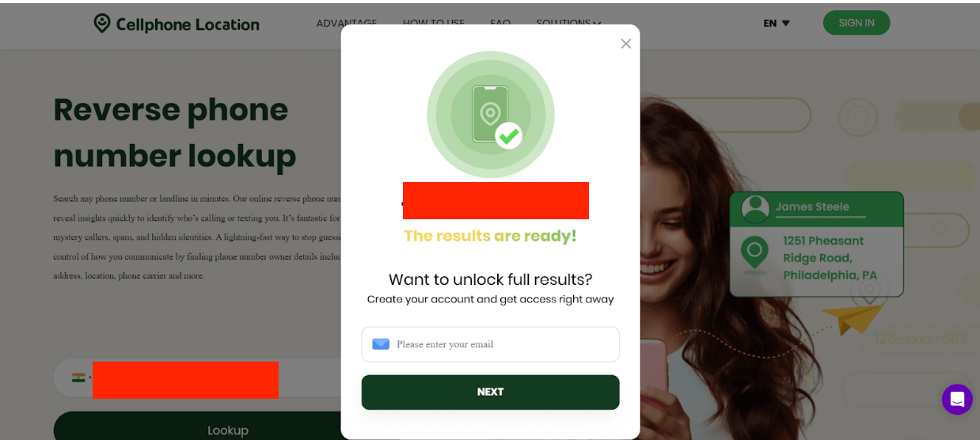Click the Cellphone Location brand name link

pyautogui.click(x=188, y=25)
